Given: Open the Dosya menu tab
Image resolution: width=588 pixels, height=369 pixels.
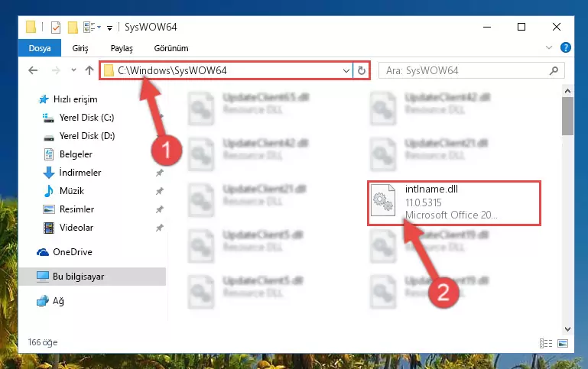Looking at the screenshot, I should click(x=40, y=48).
